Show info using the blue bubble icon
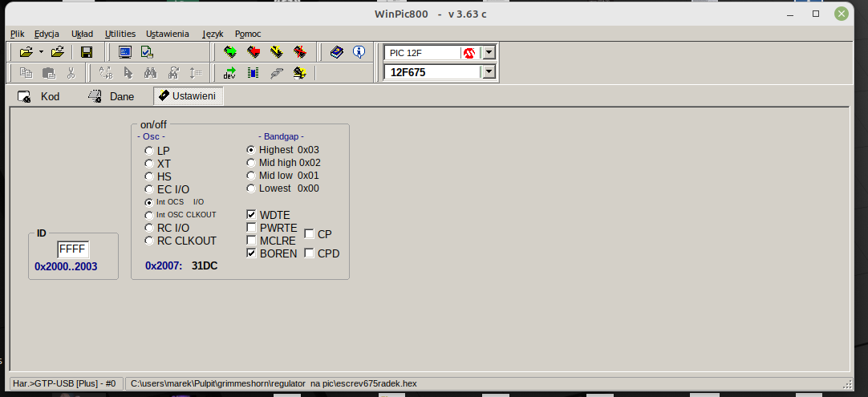868x397 pixels. 359,53
